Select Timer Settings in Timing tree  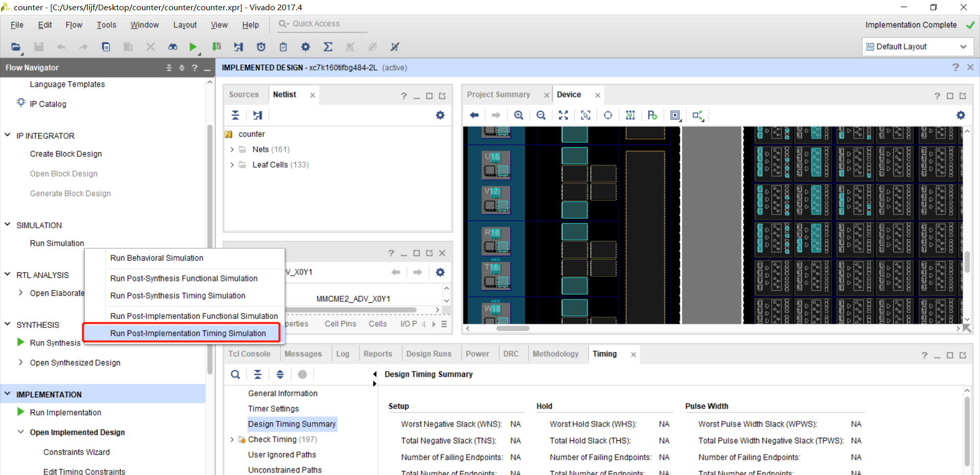click(274, 409)
